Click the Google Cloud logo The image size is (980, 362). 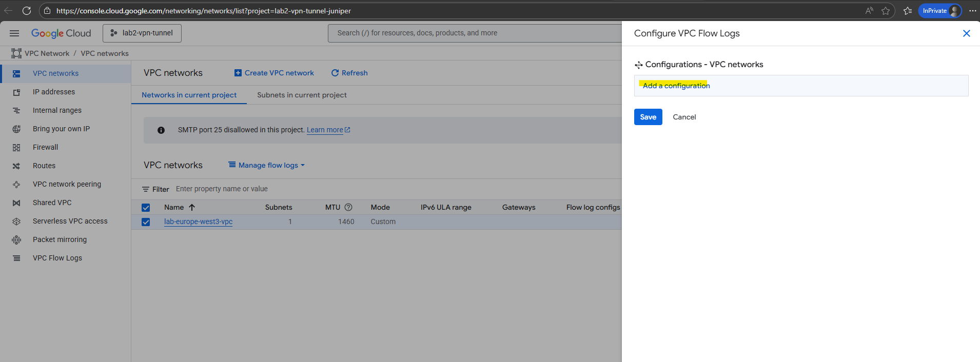click(61, 33)
